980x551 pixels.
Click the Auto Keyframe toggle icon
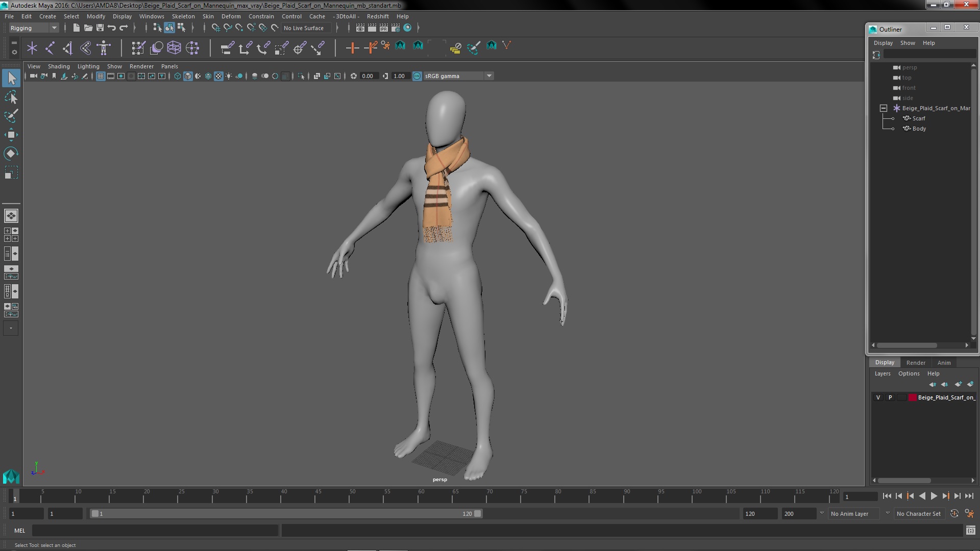click(x=954, y=514)
